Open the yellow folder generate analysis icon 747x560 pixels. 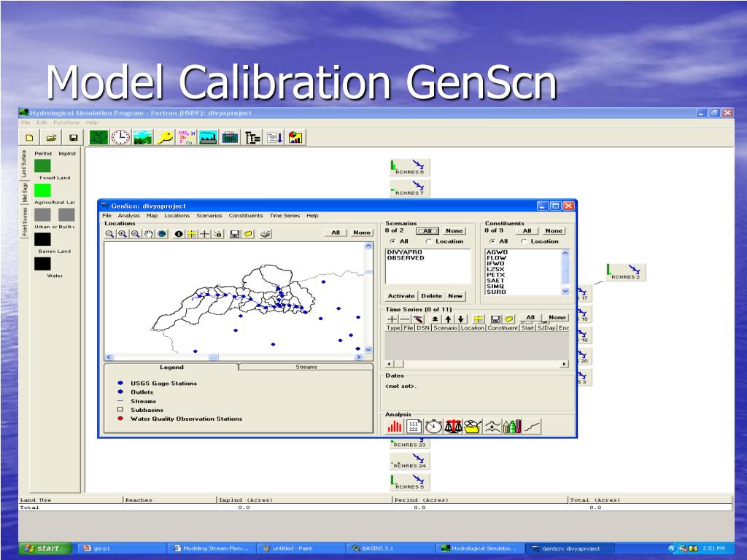coord(473,426)
